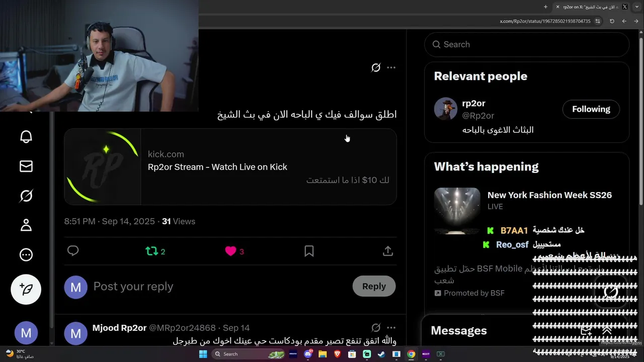The height and width of the screenshot is (362, 644).
Task: Click the Grok icon on Mjood Rp2or's reply
Action: point(376,328)
